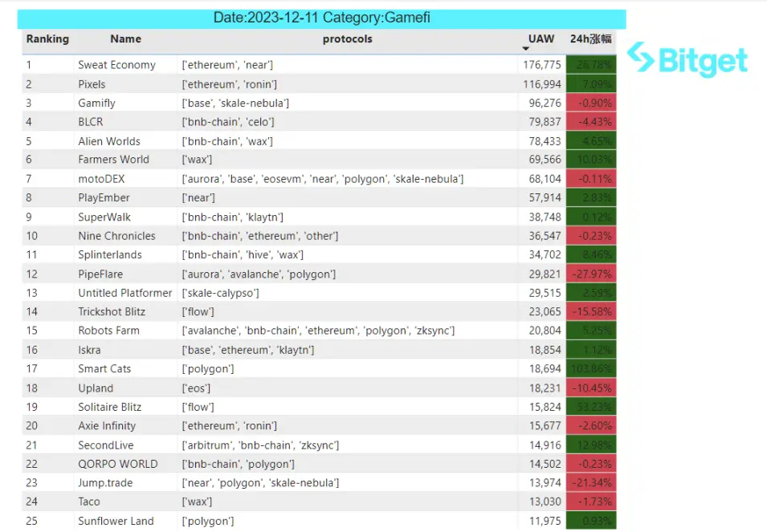The width and height of the screenshot is (767, 532).
Task: Click Farmers World UAW value 69,566
Action: (x=545, y=159)
